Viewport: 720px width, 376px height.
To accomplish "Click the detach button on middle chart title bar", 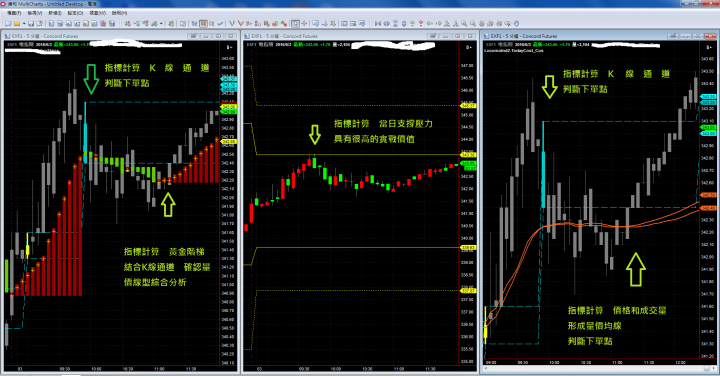I will [433, 36].
